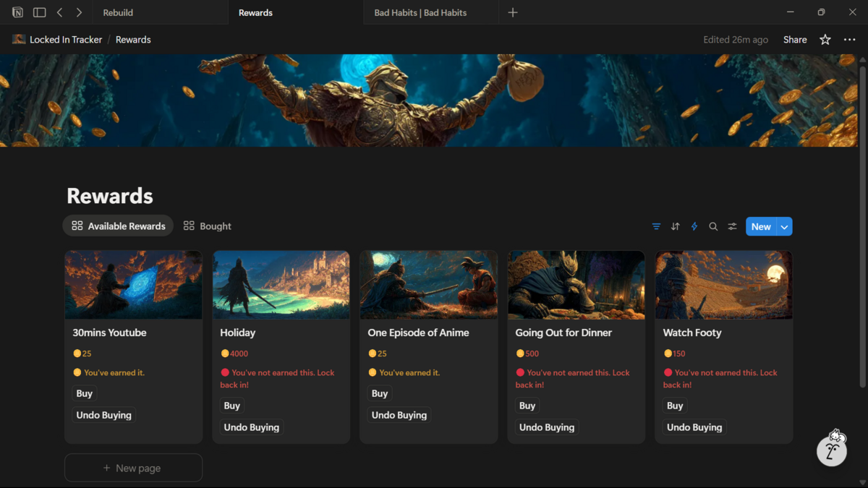The height and width of the screenshot is (488, 868).
Task: Favorite this page with the star icon
Action: coord(825,40)
